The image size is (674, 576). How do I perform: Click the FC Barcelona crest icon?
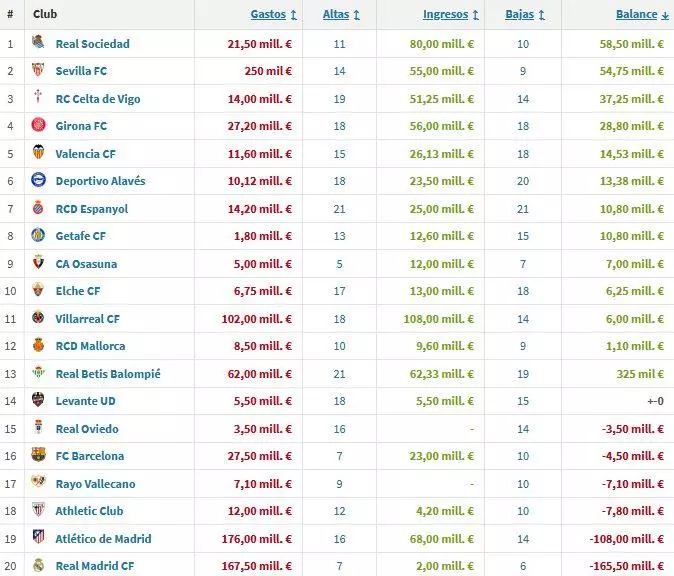tap(38, 456)
